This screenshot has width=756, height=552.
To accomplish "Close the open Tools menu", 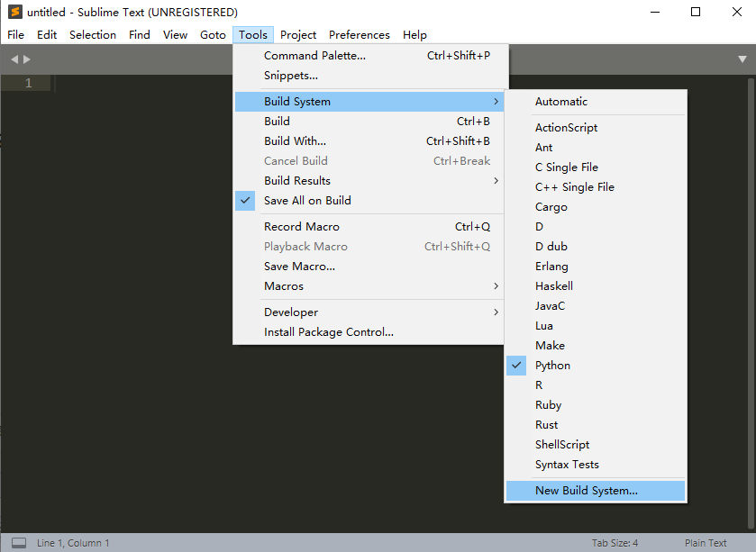I will click(253, 35).
